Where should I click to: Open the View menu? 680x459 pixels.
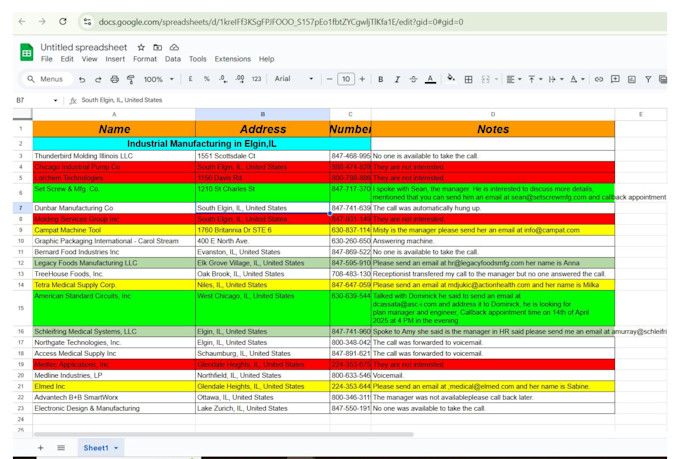tap(89, 59)
